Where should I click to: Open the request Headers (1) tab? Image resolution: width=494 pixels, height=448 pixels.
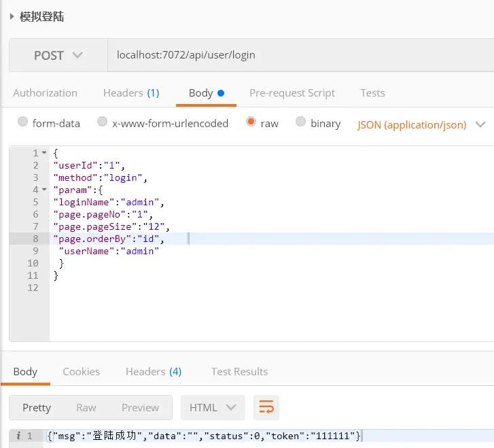[131, 93]
